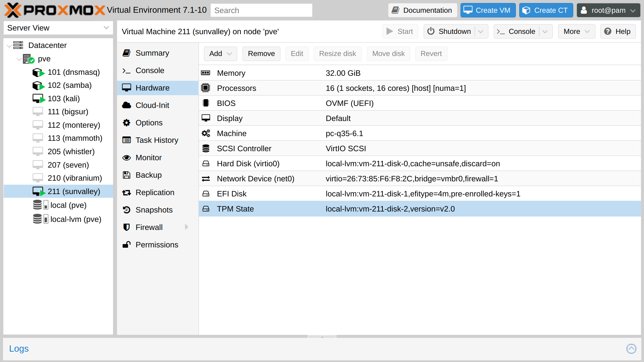Click the Create CT button
644x362 pixels.
point(546,10)
